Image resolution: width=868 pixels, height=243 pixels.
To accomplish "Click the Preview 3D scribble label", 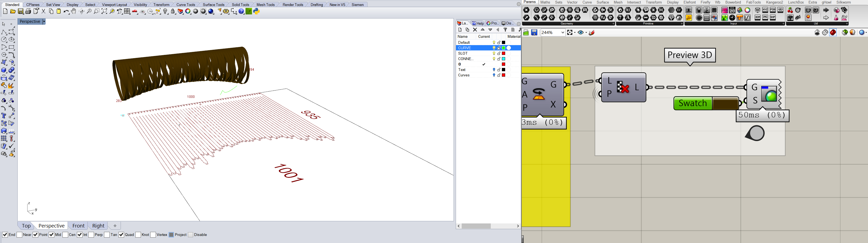I will pyautogui.click(x=690, y=55).
